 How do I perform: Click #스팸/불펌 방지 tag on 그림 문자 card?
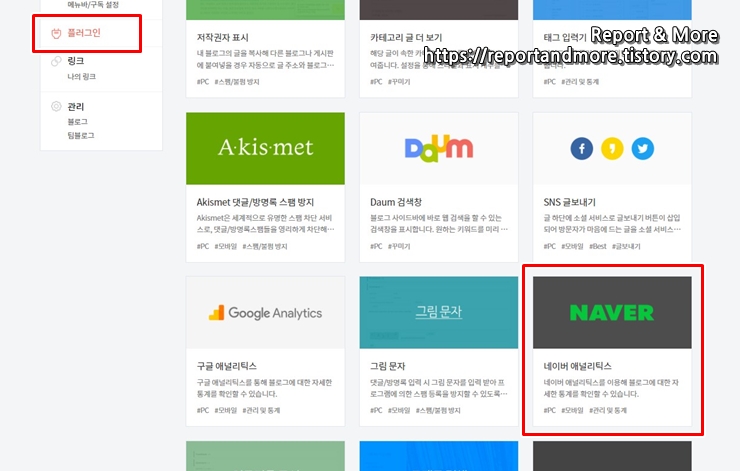(438, 411)
